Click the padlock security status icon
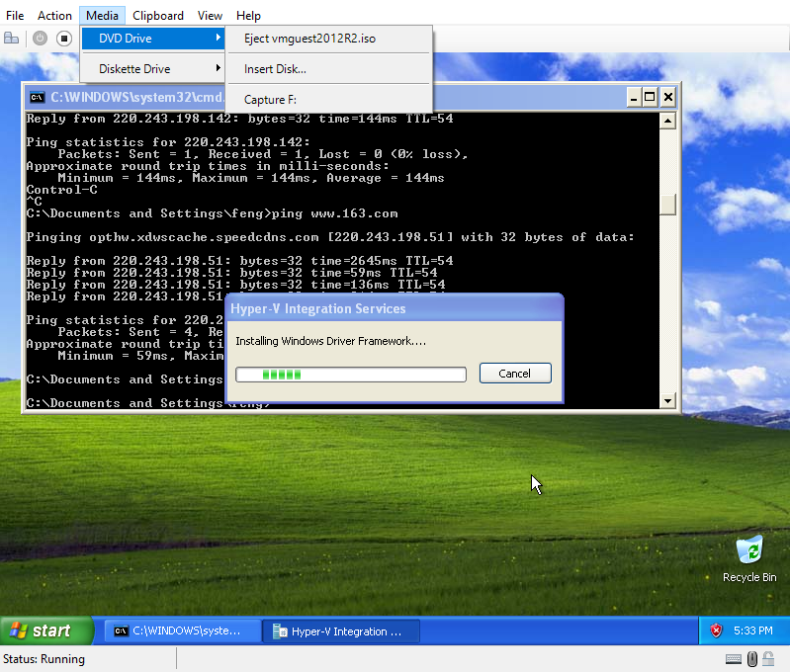The width and height of the screenshot is (790, 672). (770, 659)
